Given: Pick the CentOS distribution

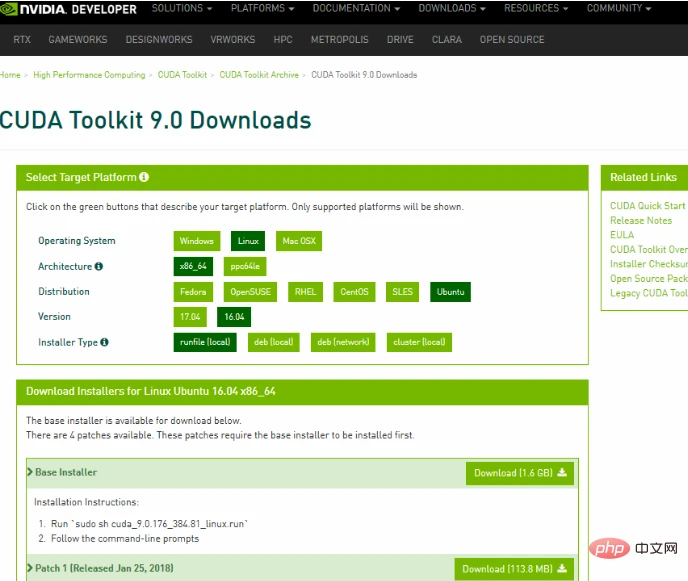Looking at the screenshot, I should point(354,292).
